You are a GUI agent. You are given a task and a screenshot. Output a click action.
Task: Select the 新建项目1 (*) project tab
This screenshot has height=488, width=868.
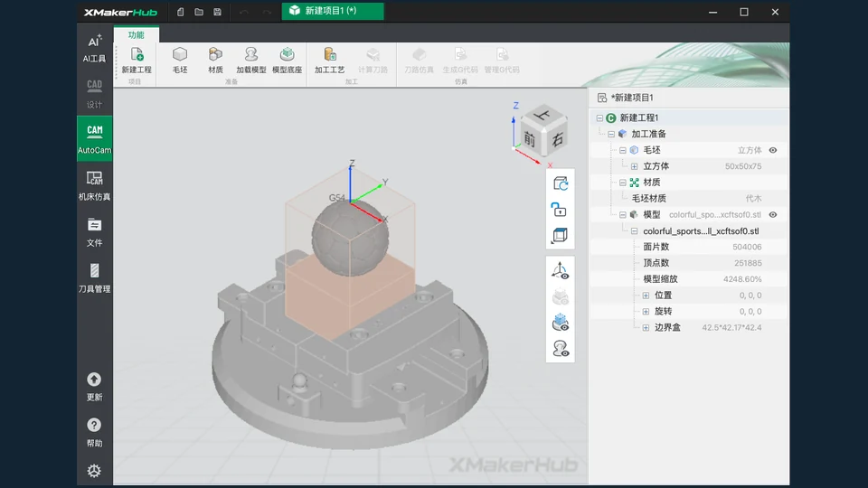[x=332, y=11]
